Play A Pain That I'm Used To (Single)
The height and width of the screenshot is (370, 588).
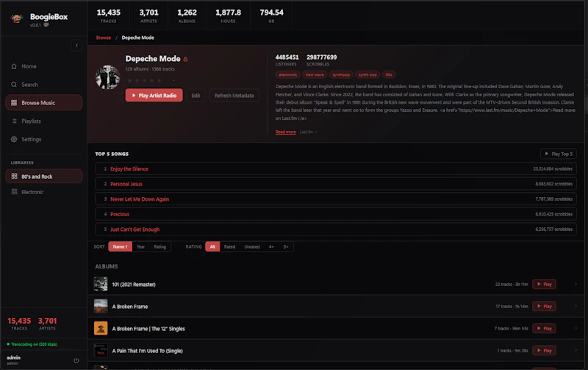544,350
